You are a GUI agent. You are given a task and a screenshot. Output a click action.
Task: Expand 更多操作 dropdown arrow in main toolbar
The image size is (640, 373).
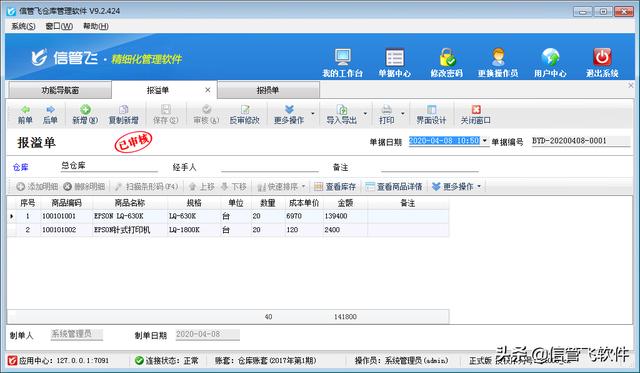[313, 114]
